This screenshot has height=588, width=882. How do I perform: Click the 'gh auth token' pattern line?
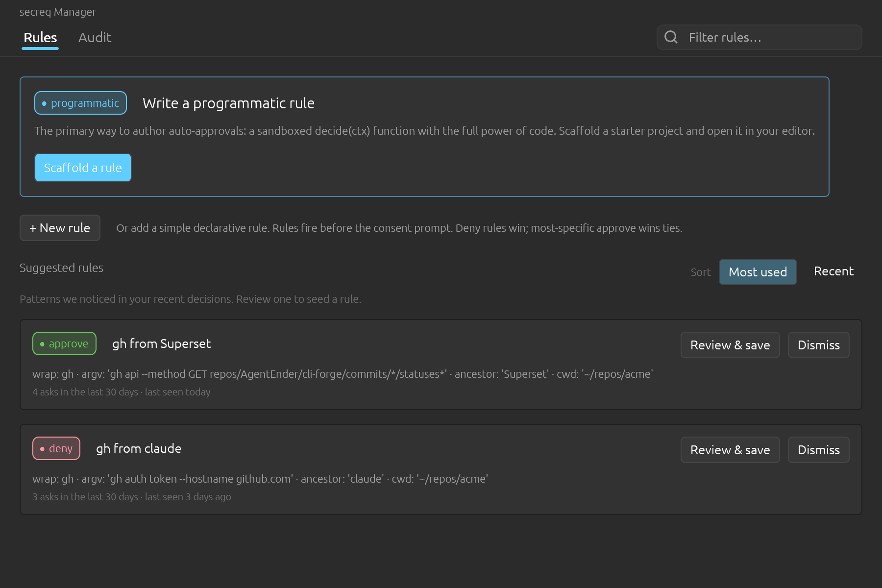coord(260,479)
